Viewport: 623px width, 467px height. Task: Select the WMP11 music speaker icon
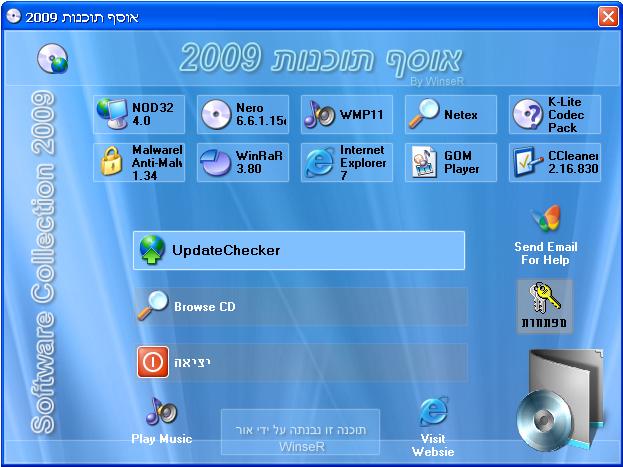(x=319, y=114)
